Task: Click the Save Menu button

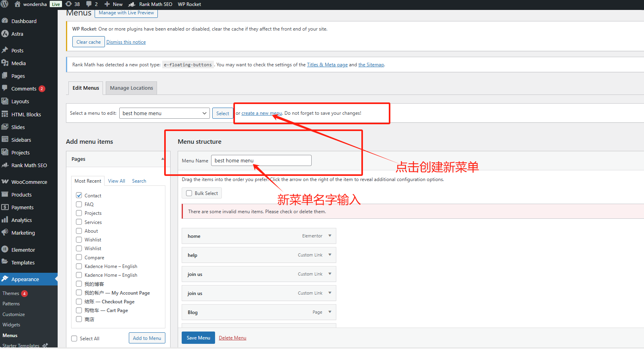Action: click(x=198, y=338)
